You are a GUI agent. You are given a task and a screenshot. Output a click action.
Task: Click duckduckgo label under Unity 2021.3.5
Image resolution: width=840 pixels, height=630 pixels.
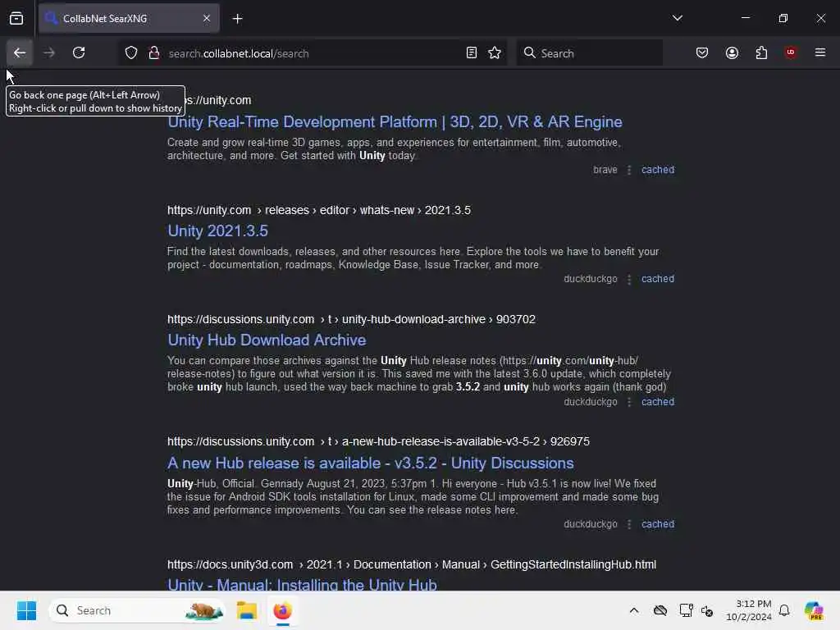pyautogui.click(x=591, y=279)
